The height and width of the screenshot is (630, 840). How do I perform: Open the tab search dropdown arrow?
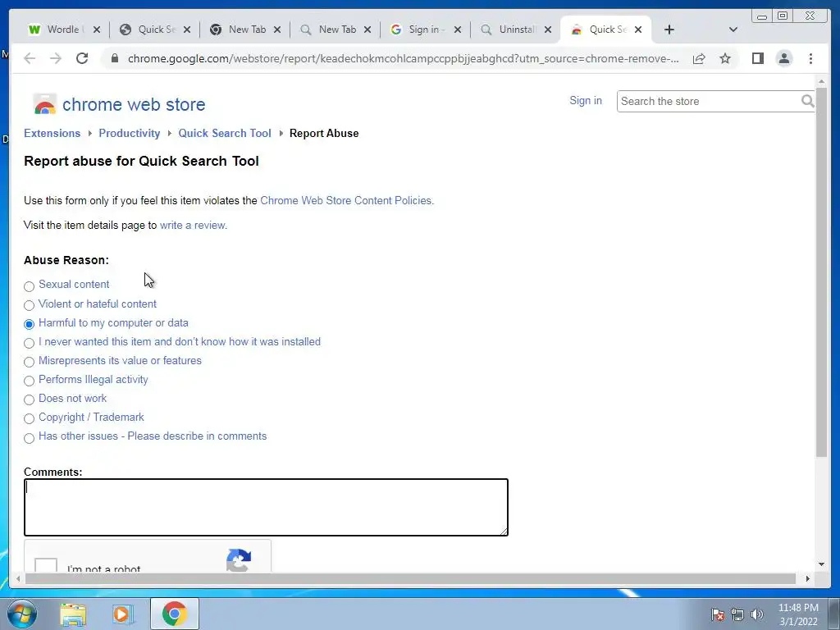[x=733, y=30]
